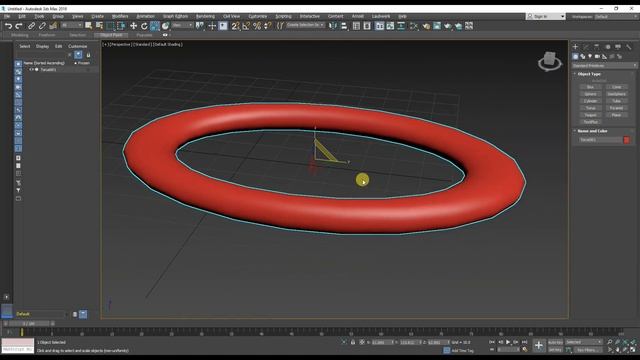
Task: Activate the Select and Move tool
Action: (x=133, y=26)
